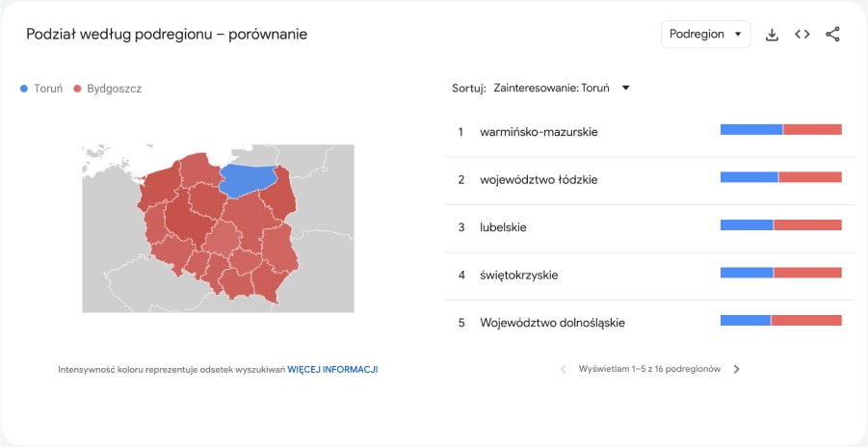Open the Podregion dropdown
Image resolution: width=868 pixels, height=447 pixels.
click(x=705, y=35)
